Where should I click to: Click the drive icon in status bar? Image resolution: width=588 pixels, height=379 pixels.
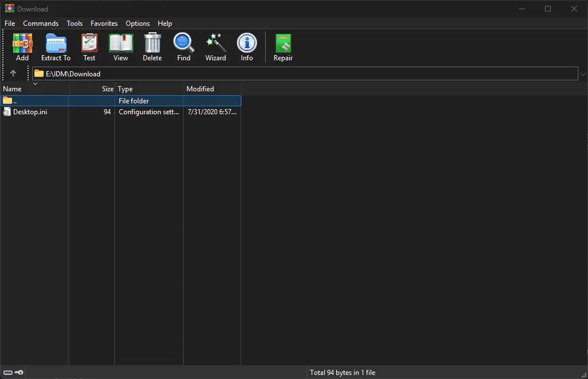click(x=8, y=373)
